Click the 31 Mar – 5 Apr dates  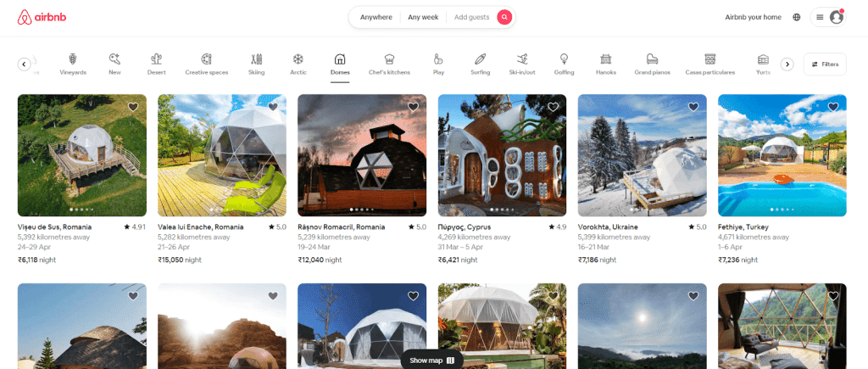click(462, 247)
